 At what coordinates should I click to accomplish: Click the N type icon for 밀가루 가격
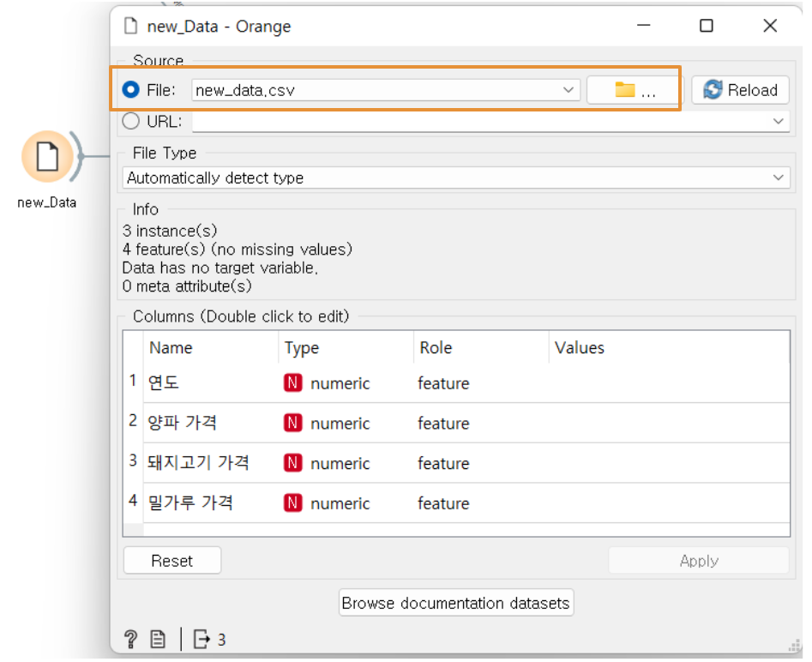click(x=292, y=503)
